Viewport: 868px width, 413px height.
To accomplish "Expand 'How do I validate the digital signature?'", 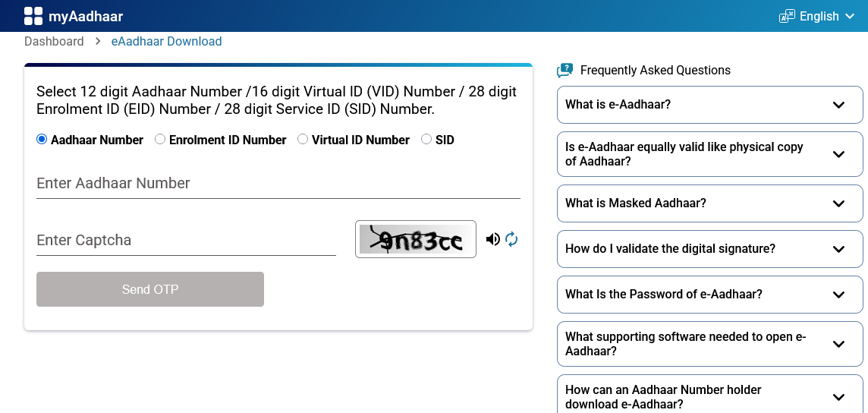I will [838, 249].
